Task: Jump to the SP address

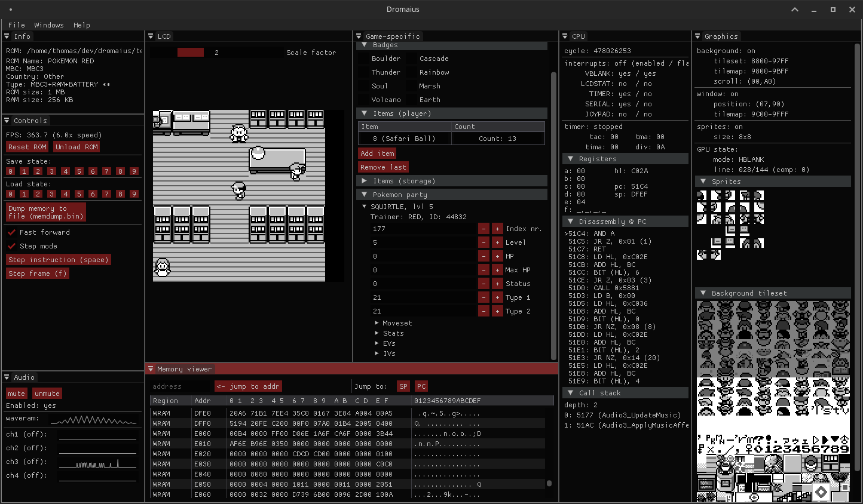Action: tap(403, 386)
